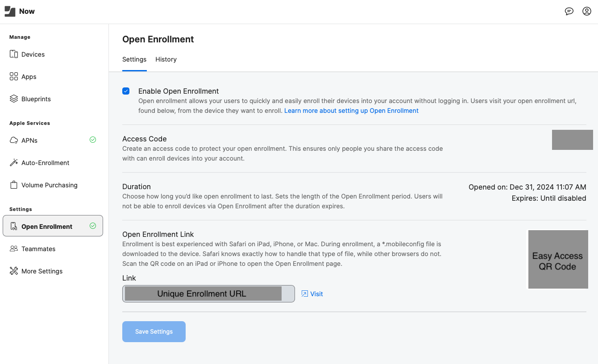The image size is (598, 364).
Task: Click the green check beside Open Enrollment
Action: point(93,226)
